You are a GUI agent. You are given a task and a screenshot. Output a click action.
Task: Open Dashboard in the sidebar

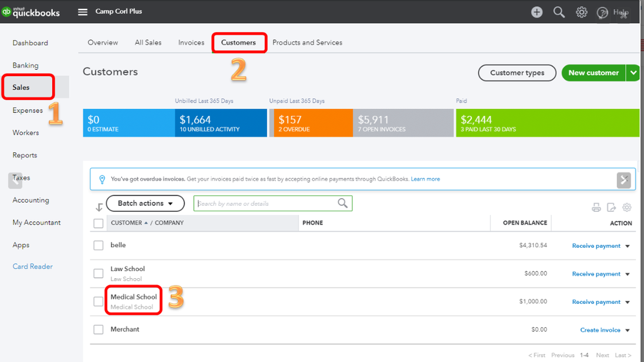pos(30,43)
